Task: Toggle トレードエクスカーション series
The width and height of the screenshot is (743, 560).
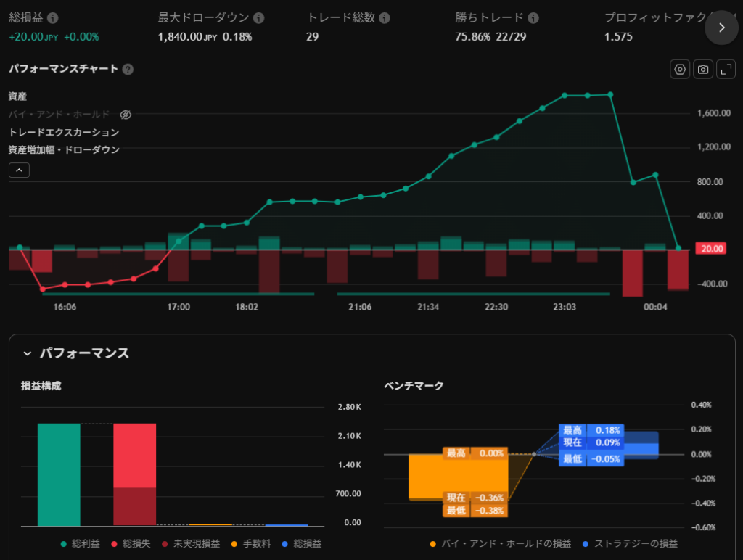Action: (x=64, y=132)
